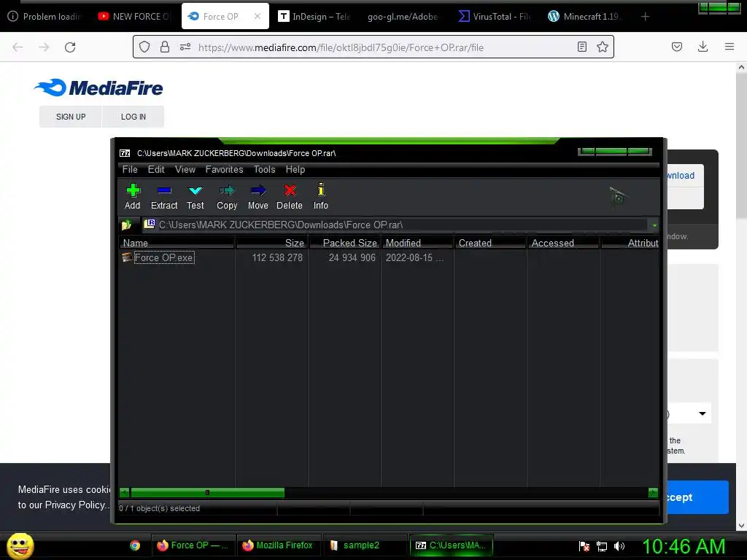Click the network tray icon
The height and width of the screenshot is (560, 747).
(x=602, y=546)
